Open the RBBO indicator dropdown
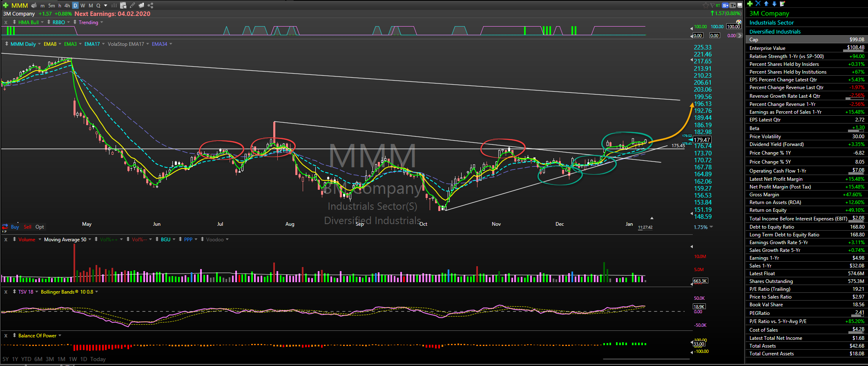868x366 pixels. (x=68, y=22)
